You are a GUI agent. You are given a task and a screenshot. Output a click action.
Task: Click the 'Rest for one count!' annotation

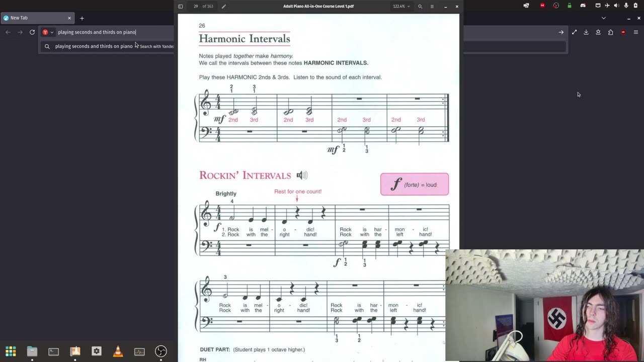(x=298, y=192)
